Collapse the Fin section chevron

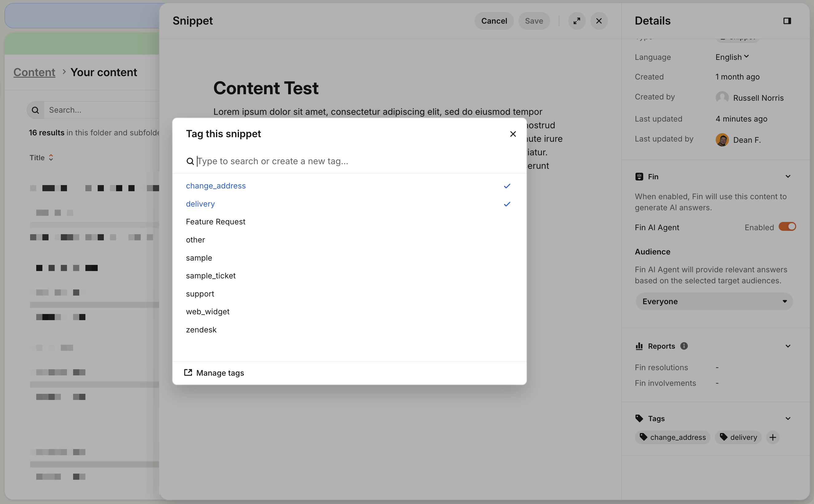788,176
